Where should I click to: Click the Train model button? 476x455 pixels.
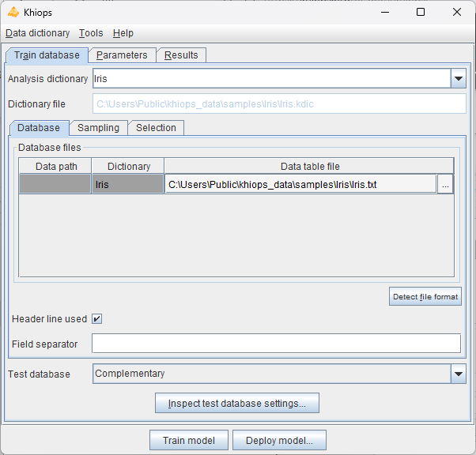click(189, 440)
